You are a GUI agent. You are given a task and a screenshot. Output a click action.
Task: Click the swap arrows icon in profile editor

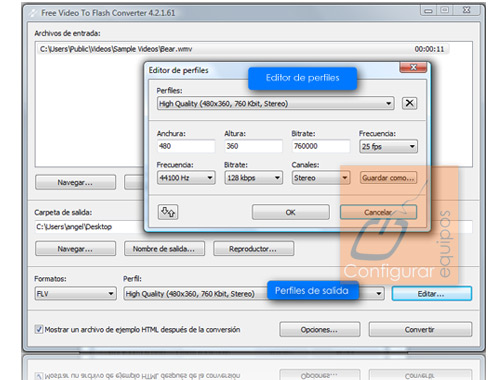(x=168, y=212)
